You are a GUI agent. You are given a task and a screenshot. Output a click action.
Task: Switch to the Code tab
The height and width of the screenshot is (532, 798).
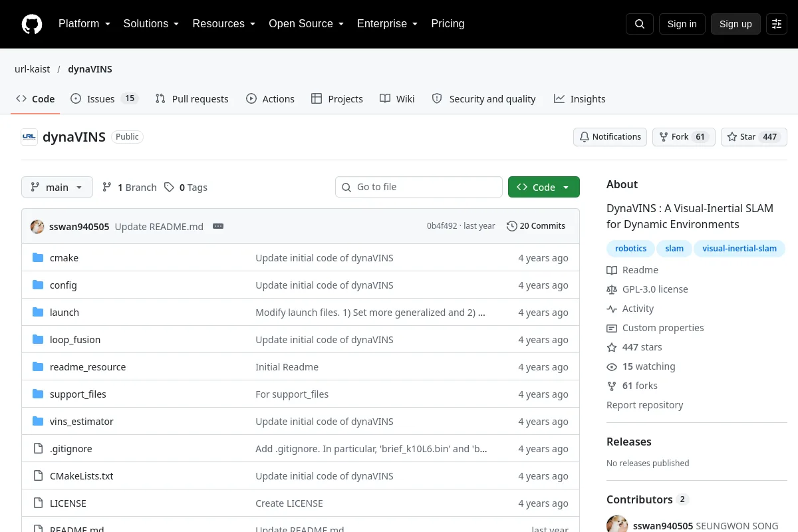[x=35, y=99]
